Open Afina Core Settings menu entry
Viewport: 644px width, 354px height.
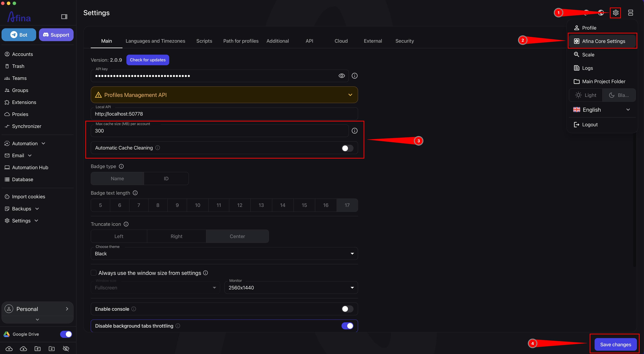602,41
